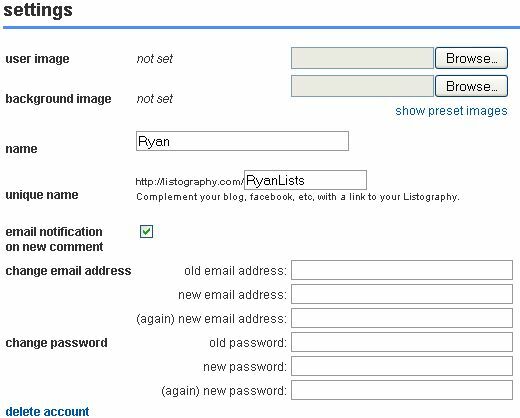Click Browse button for user image
The image size is (520, 418).
click(471, 58)
